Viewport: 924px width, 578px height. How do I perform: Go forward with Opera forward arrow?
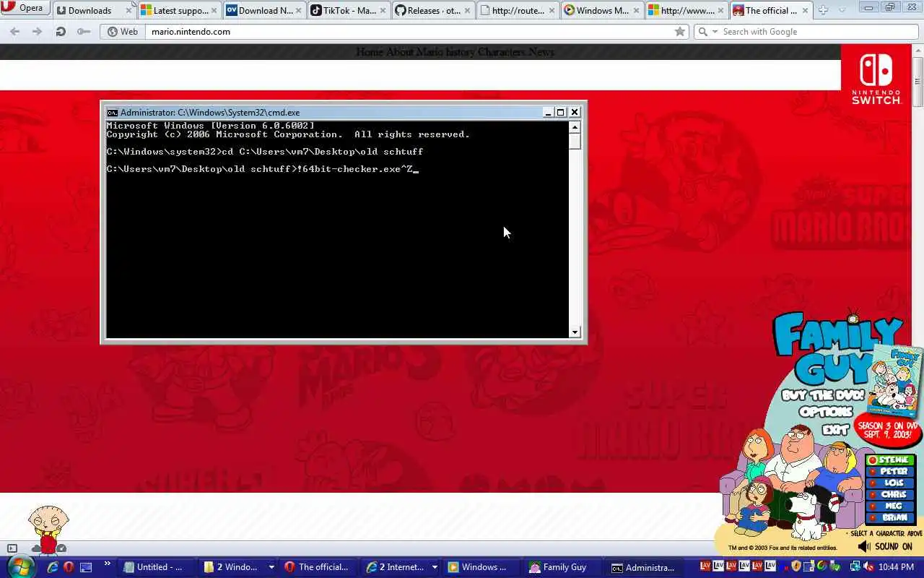click(x=38, y=32)
